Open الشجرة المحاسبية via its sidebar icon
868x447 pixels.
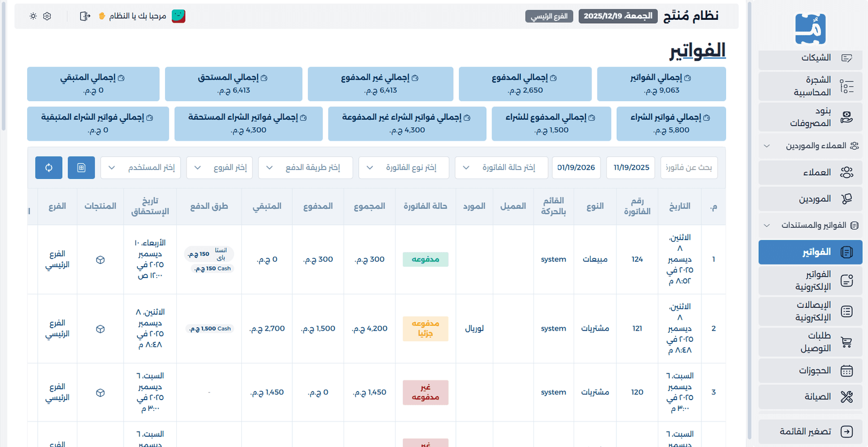846,86
